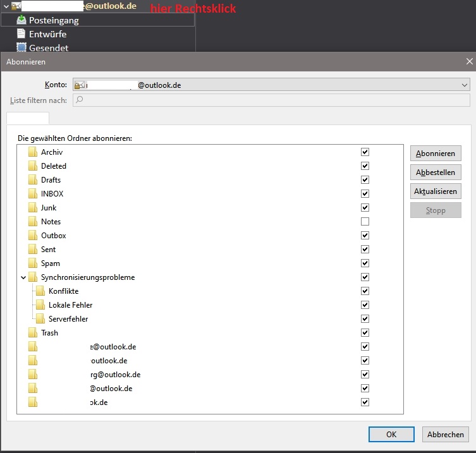Select the Notes folder name
Screen dimensions: 476x453
51,222
